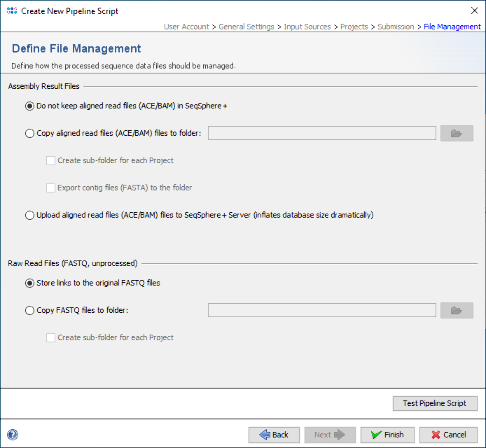Click the Test Pipeline Script button

[435, 403]
